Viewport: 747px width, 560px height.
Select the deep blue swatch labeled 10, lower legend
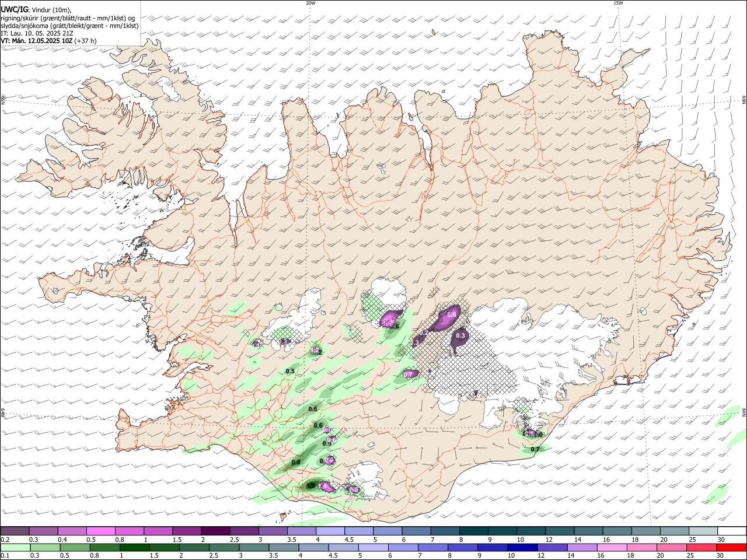[522, 547]
